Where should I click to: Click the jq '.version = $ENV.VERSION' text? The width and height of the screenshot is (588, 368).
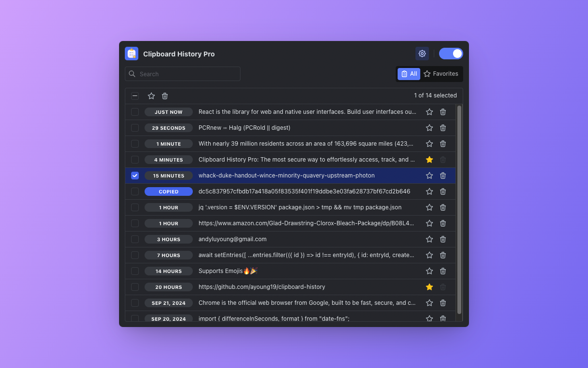[x=300, y=207]
